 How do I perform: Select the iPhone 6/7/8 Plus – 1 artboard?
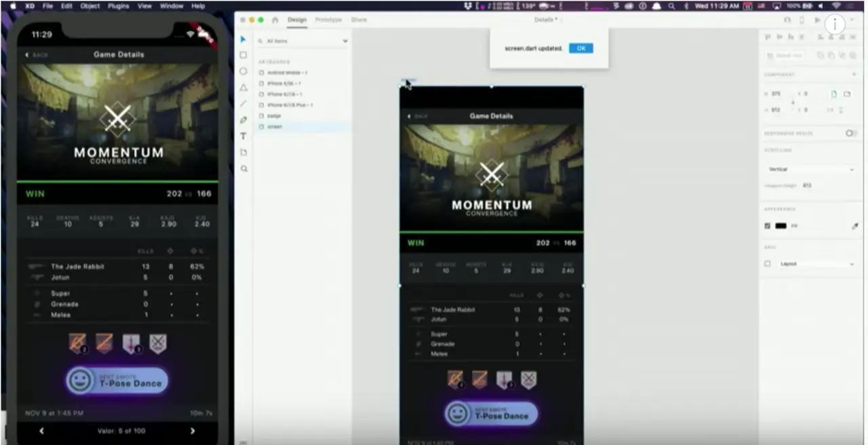tap(290, 105)
